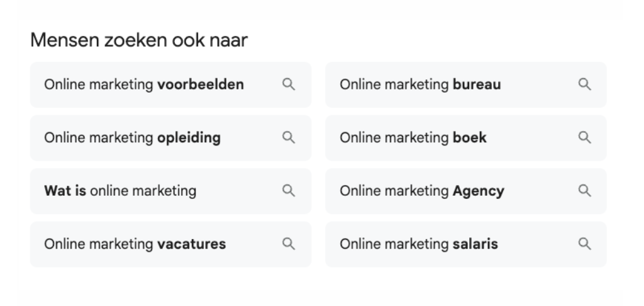The image size is (644, 306).
Task: Choose the Online marketing boek text
Action: (x=413, y=138)
